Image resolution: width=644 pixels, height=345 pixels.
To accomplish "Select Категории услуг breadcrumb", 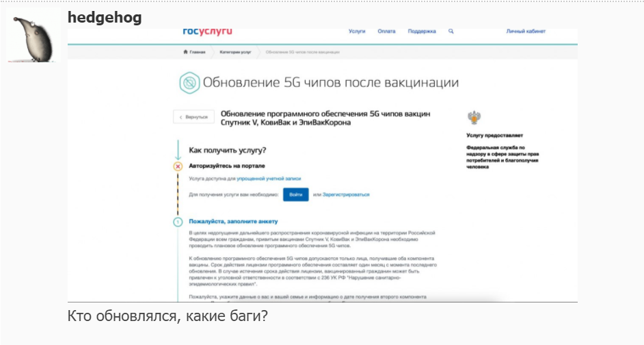I will pyautogui.click(x=236, y=52).
